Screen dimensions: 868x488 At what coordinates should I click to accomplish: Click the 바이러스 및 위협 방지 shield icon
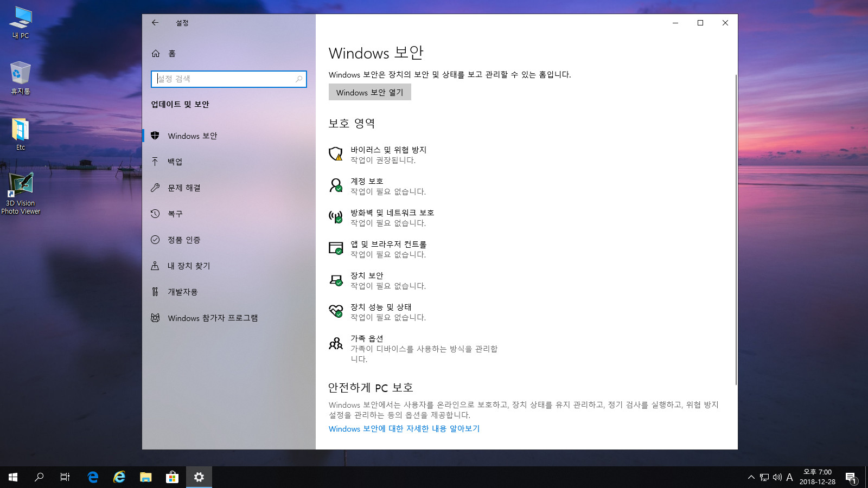pyautogui.click(x=336, y=154)
